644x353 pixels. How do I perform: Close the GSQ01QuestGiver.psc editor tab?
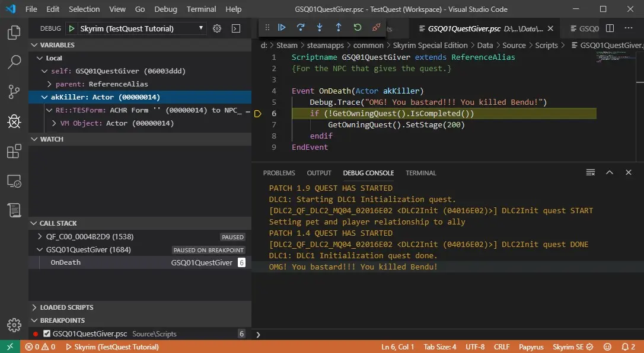[550, 28]
